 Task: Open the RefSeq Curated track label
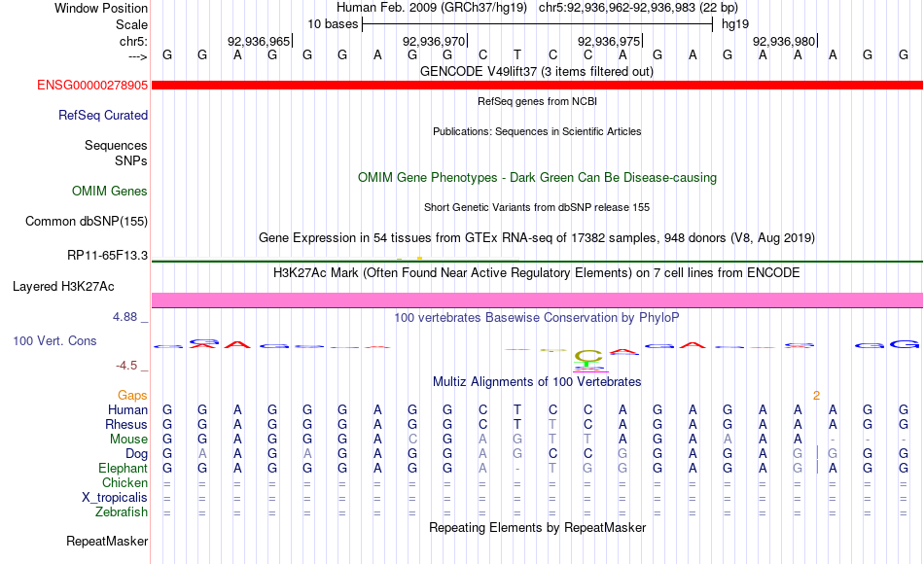tap(102, 116)
